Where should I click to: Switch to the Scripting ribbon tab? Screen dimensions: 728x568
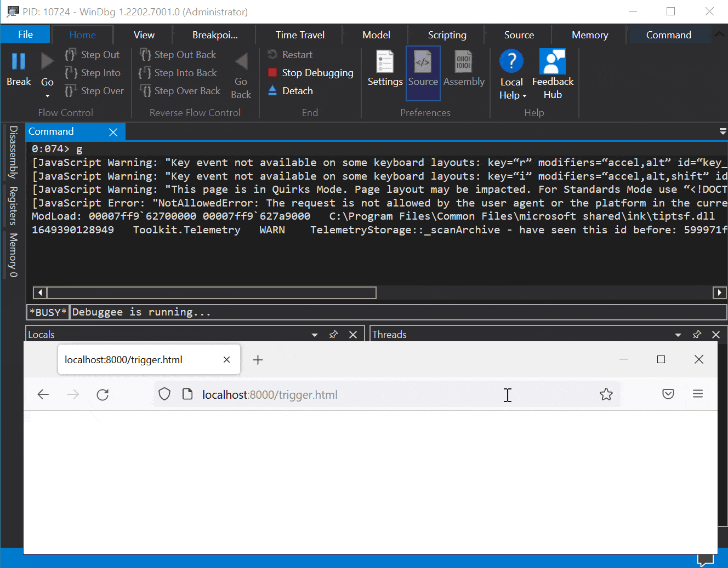447,35
